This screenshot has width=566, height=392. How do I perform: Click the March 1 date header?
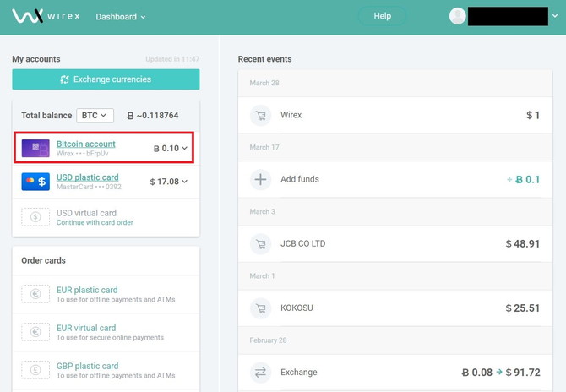262,275
